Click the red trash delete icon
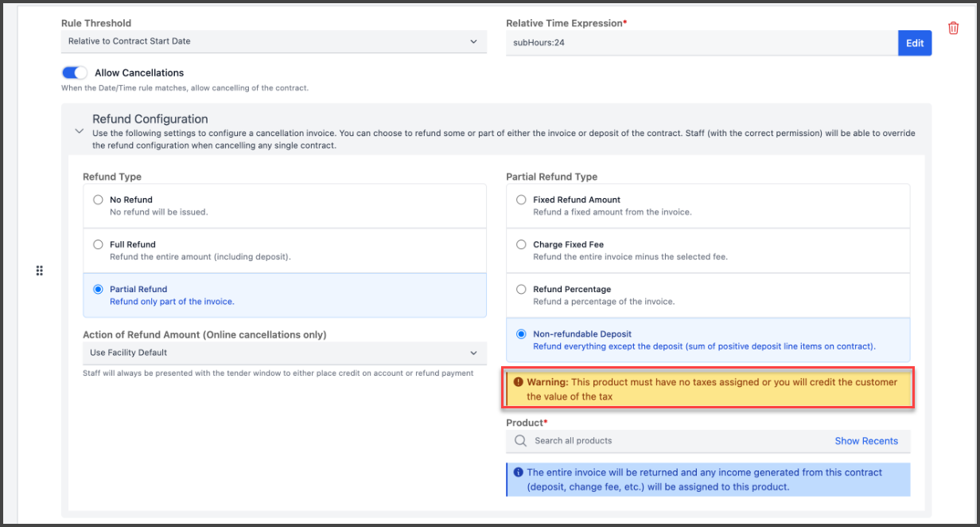Screen dimensions: 980x527 pyautogui.click(x=953, y=29)
